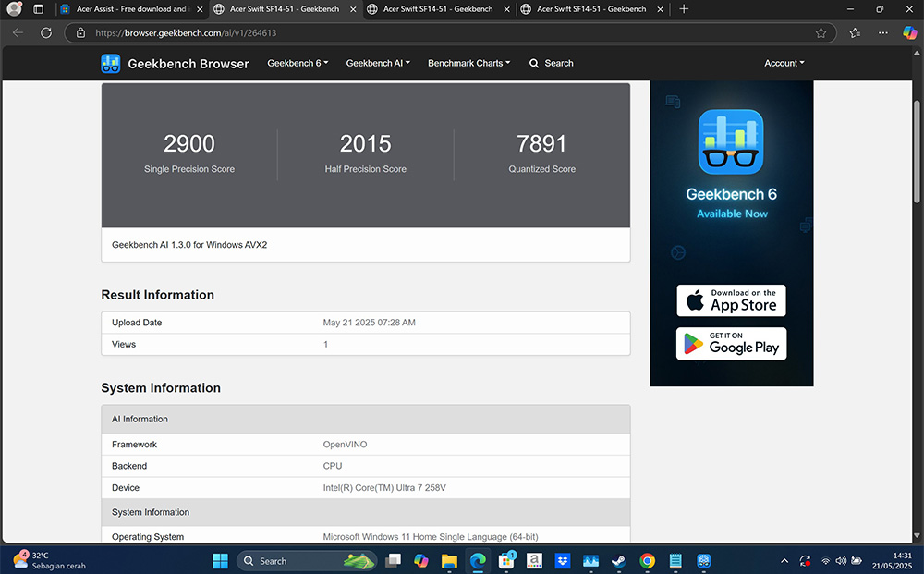Image resolution: width=924 pixels, height=574 pixels.
Task: Click Geekbench AI 1.3.0 version text
Action: (189, 245)
